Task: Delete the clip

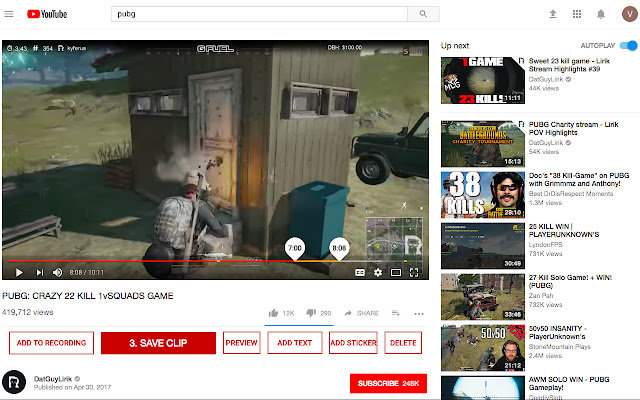Action: click(x=403, y=343)
